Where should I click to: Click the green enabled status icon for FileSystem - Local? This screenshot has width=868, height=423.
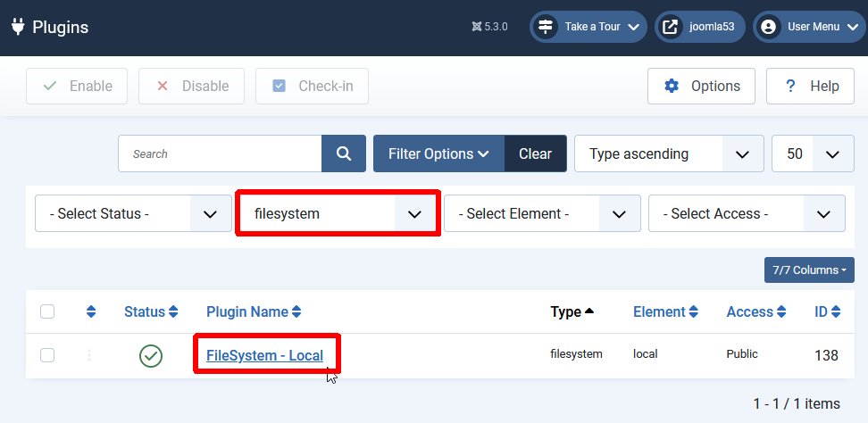151,355
